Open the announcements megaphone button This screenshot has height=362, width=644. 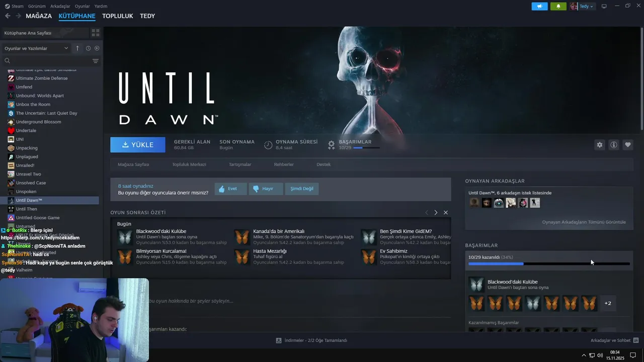click(539, 6)
